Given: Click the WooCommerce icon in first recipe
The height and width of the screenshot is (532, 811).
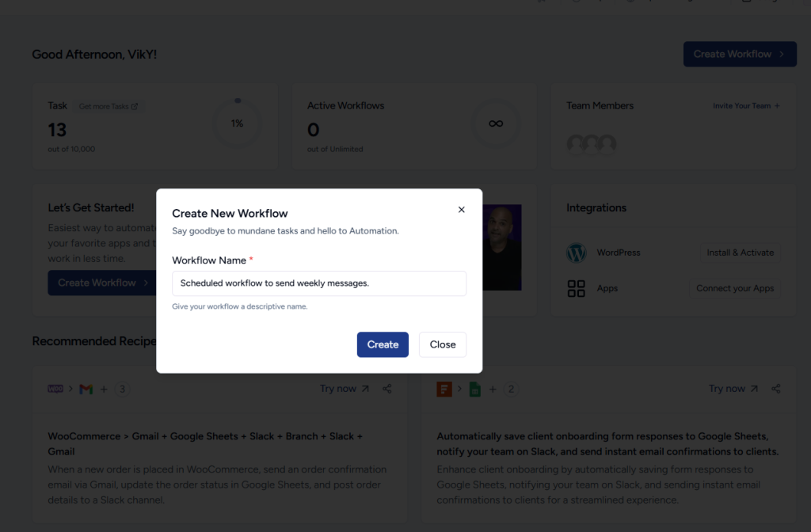Looking at the screenshot, I should click(55, 389).
